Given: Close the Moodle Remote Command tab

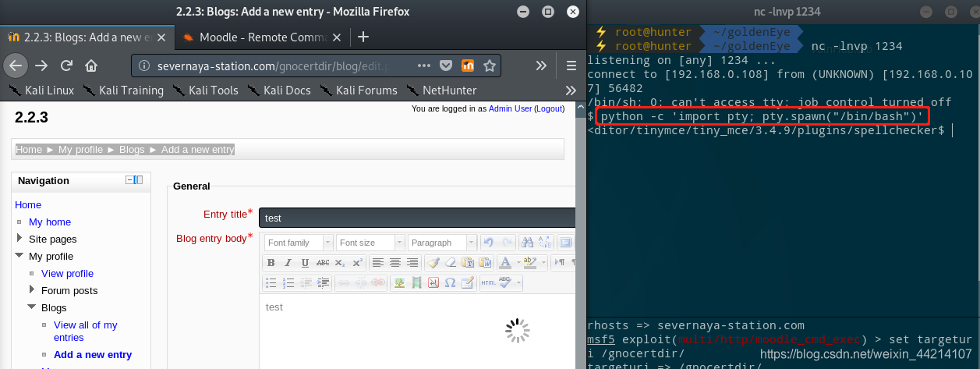Looking at the screenshot, I should pos(336,37).
